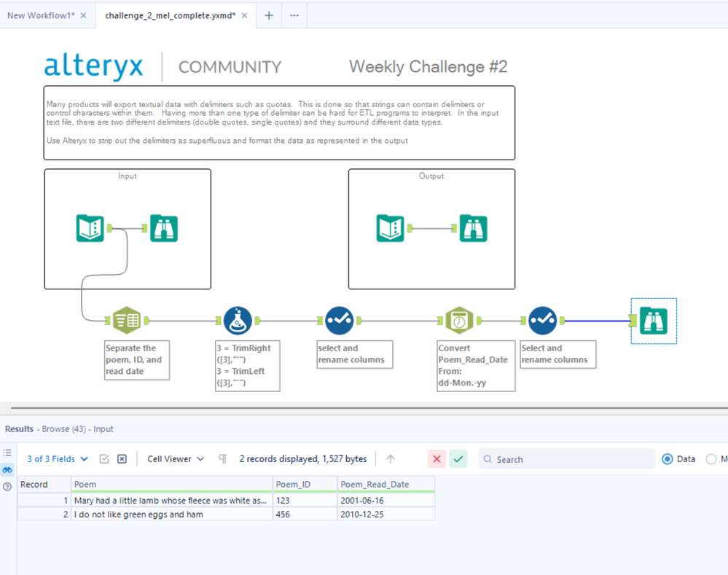Select the Text To Columns tool

point(127,321)
